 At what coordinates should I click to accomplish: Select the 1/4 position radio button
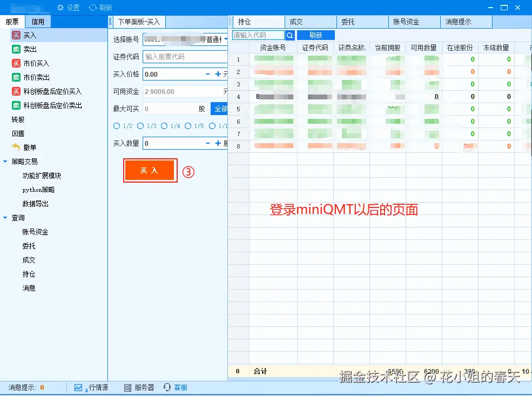pyautogui.click(x=164, y=126)
